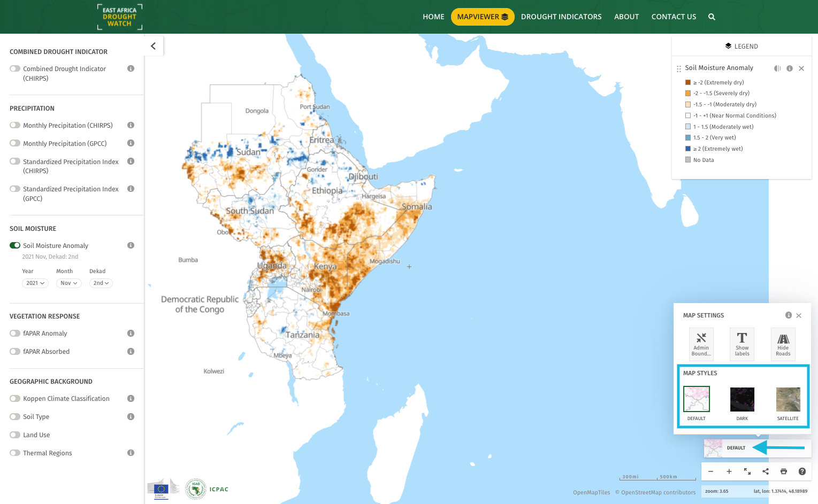Remove Soil Moisture Anomaly from legend
The image size is (818, 504).
pos(801,68)
